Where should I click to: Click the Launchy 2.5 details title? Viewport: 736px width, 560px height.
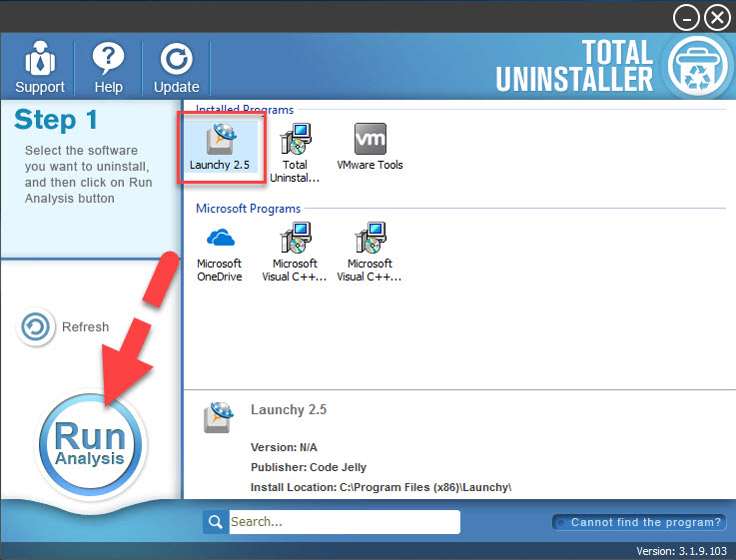tap(289, 409)
